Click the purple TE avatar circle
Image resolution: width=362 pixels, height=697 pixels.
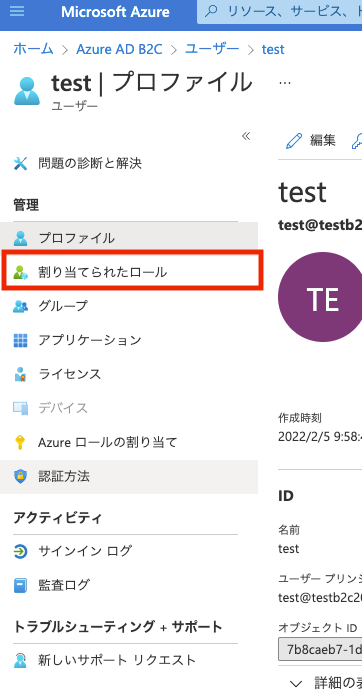(x=320, y=297)
